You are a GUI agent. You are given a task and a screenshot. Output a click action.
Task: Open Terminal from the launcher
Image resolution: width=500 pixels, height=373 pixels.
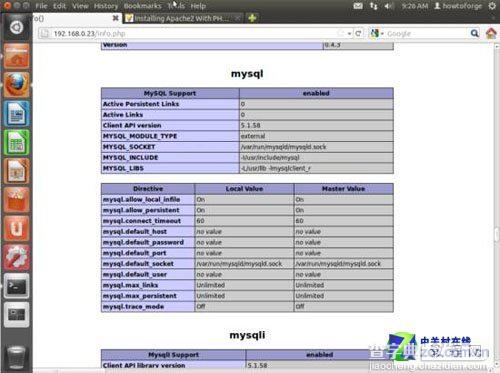[17, 286]
